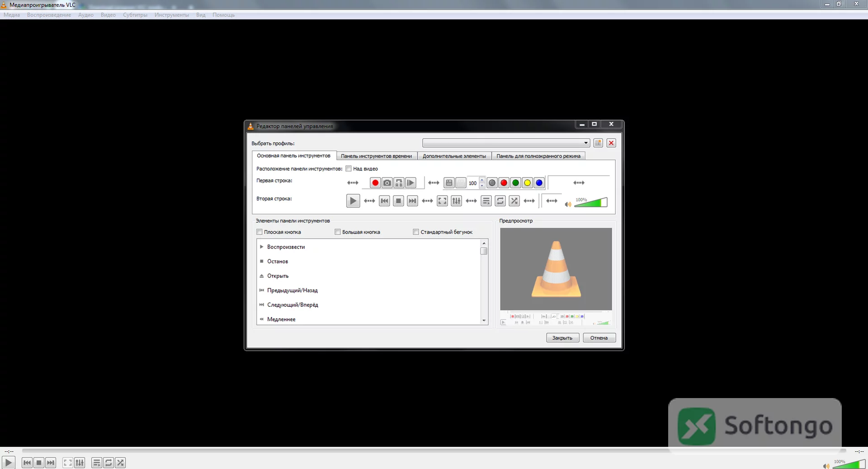Click the blue teletext color button

[x=539, y=183]
